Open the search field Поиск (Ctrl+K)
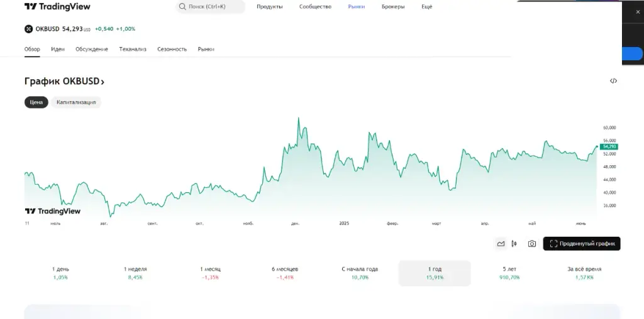Screen dimensions: 644x319 click(210, 6)
